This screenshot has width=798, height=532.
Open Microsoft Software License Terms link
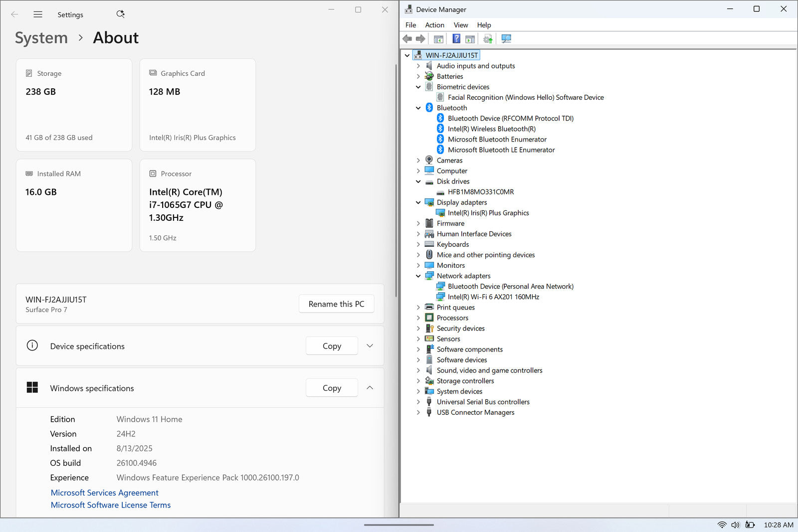click(111, 505)
